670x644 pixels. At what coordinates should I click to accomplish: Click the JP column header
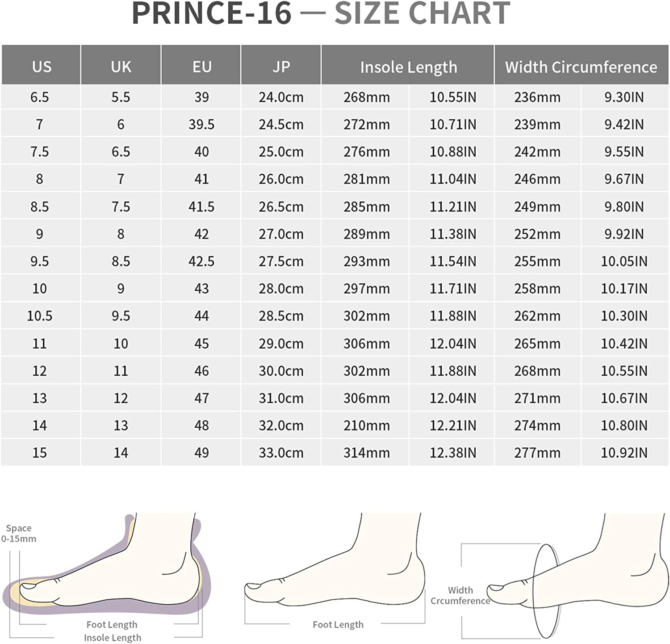click(x=281, y=67)
